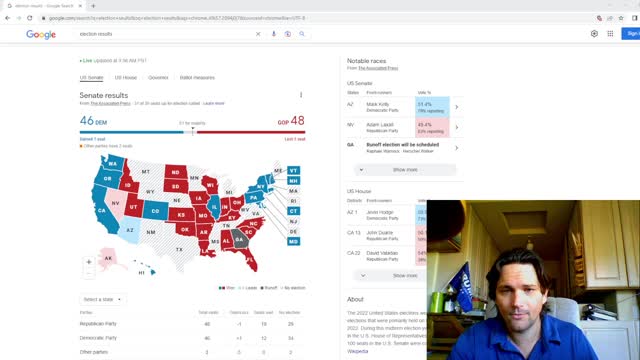
Task: Click Show more under US Senate races
Action: pyautogui.click(x=405, y=170)
